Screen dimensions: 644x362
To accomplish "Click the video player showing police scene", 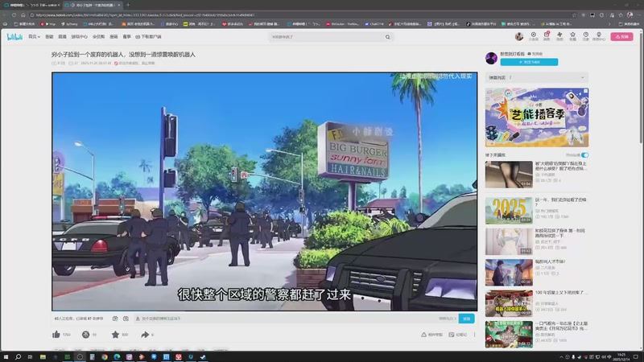I will coord(265,191).
